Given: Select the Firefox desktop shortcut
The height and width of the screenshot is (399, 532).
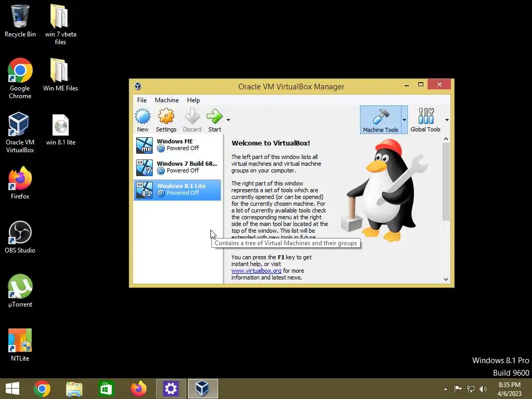Looking at the screenshot, I should pyautogui.click(x=20, y=182).
